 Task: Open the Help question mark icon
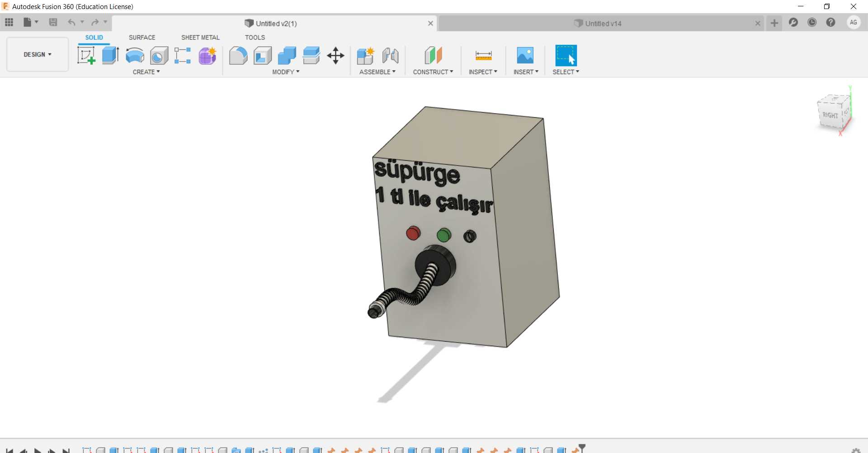830,22
